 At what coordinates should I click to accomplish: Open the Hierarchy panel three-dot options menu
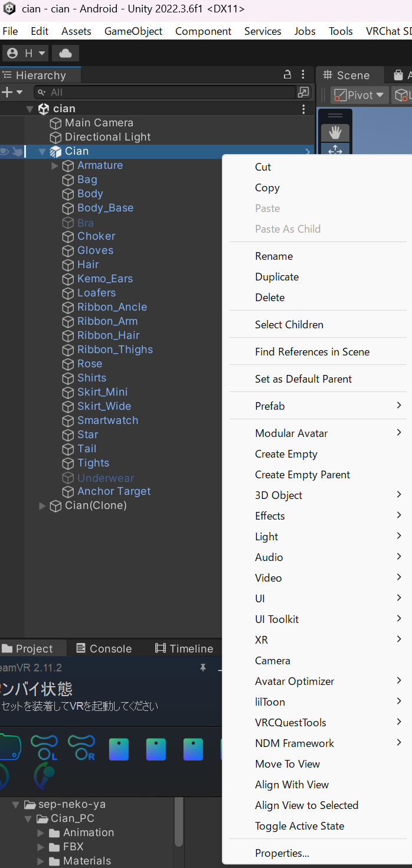(303, 75)
